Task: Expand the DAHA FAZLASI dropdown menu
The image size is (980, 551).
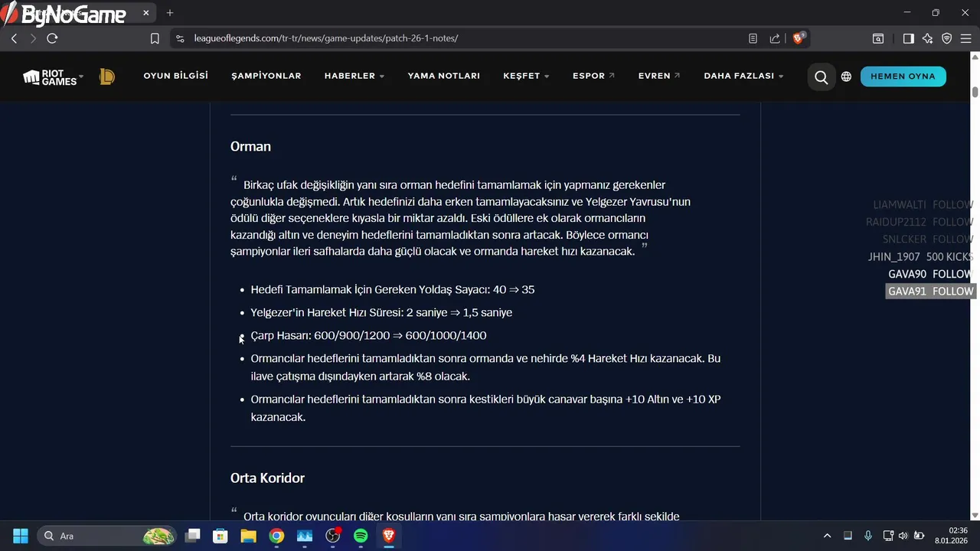Action: pyautogui.click(x=743, y=76)
